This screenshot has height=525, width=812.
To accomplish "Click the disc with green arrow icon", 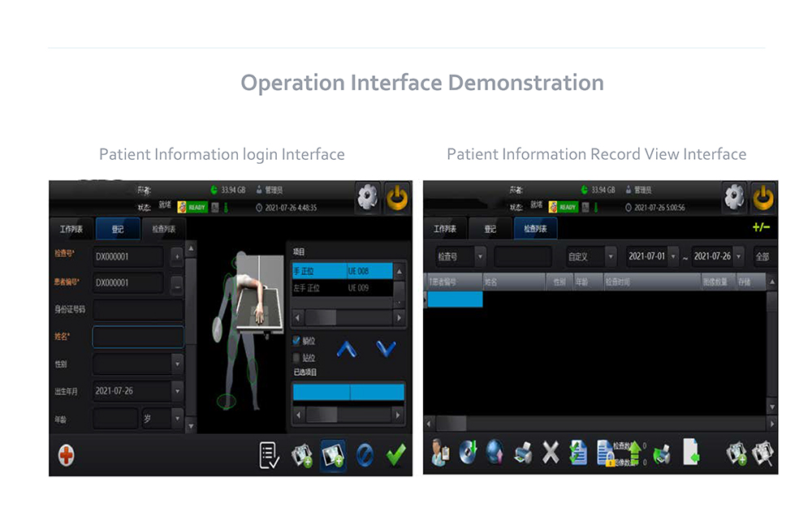I will click(468, 453).
